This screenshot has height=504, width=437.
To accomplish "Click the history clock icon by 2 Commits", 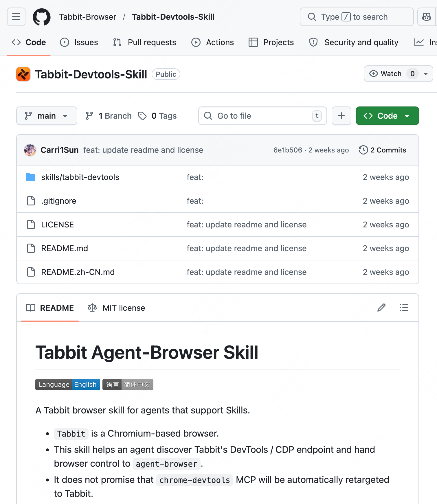I will pos(363,150).
